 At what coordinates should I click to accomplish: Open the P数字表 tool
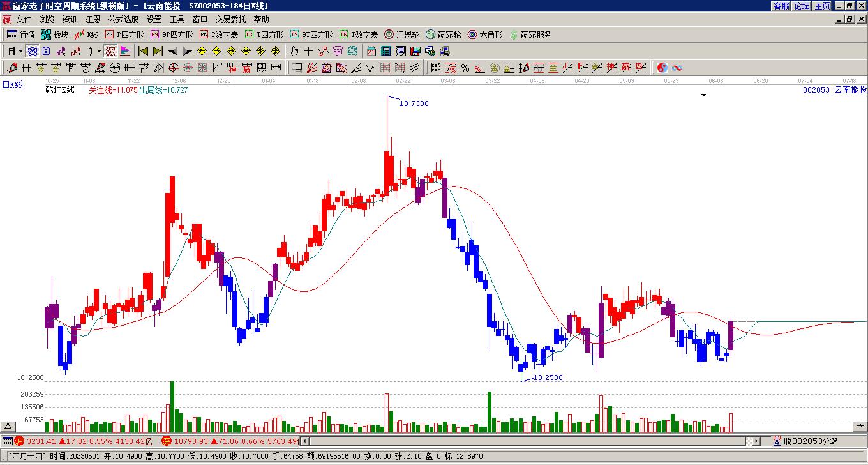coord(220,34)
